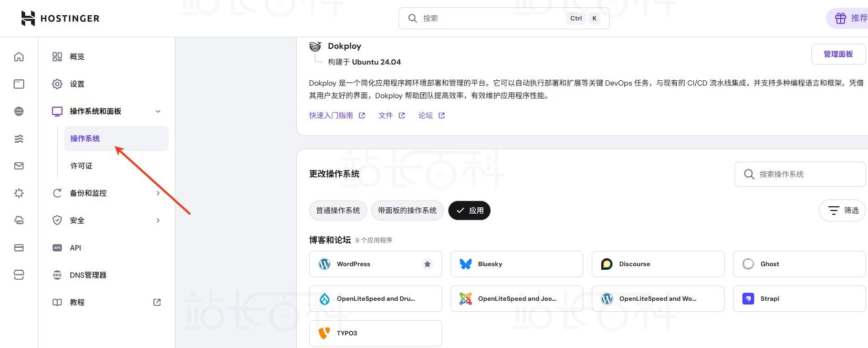The width and height of the screenshot is (868, 348).
Task: Click the home icon in the left rail
Action: pos(19,57)
